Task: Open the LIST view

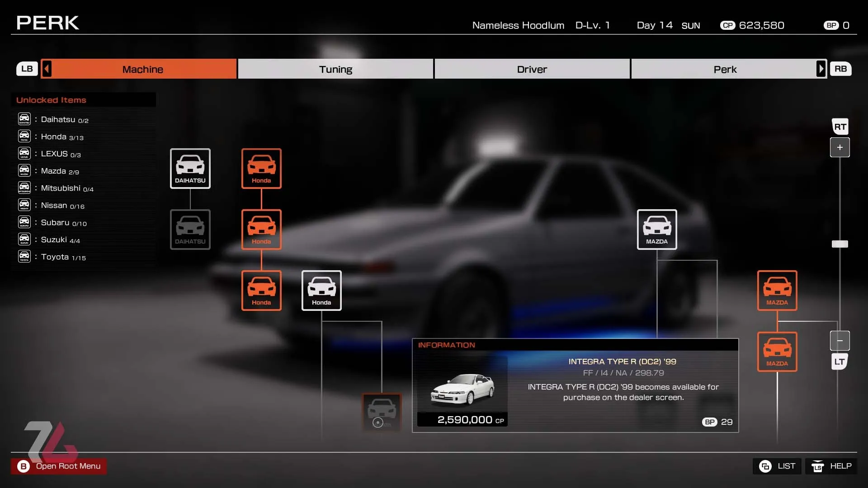Action: click(777, 466)
